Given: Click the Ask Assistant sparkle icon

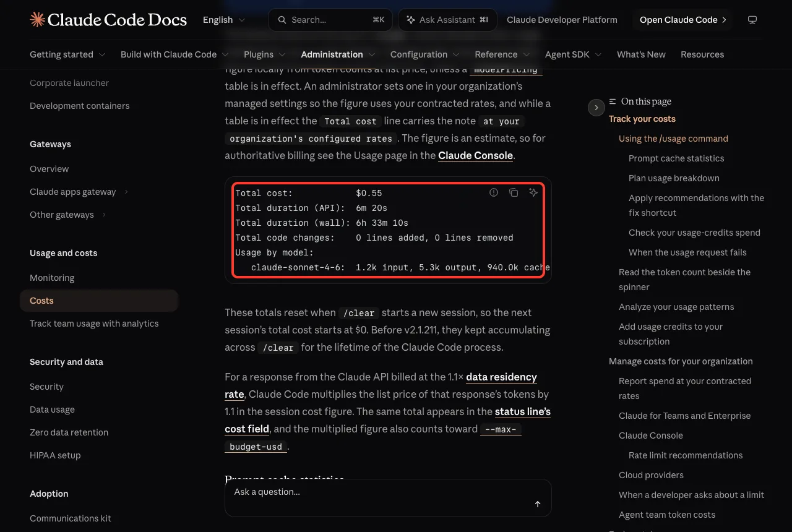Looking at the screenshot, I should [410, 20].
